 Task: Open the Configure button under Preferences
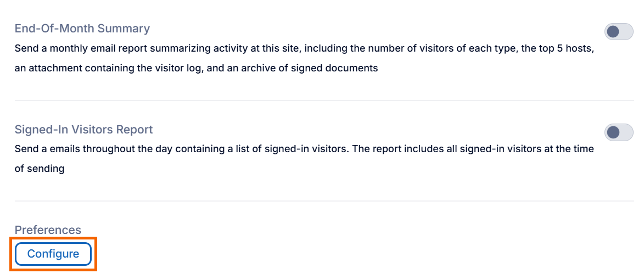[x=53, y=254]
